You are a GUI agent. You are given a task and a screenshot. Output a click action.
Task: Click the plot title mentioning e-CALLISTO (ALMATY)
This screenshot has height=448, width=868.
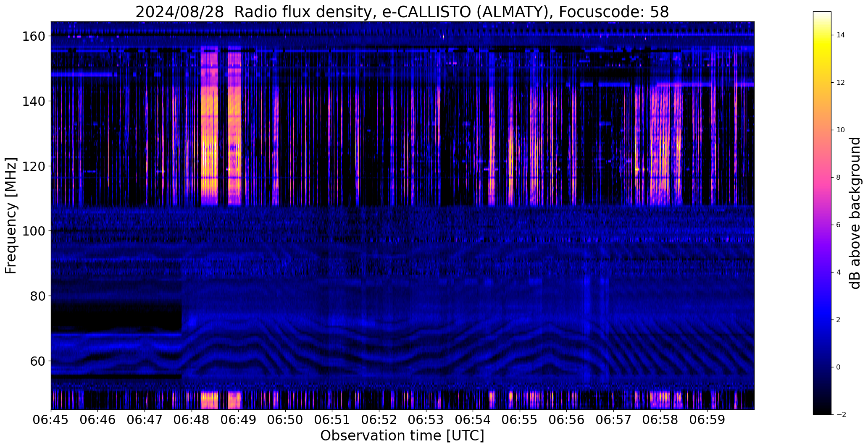tap(402, 12)
